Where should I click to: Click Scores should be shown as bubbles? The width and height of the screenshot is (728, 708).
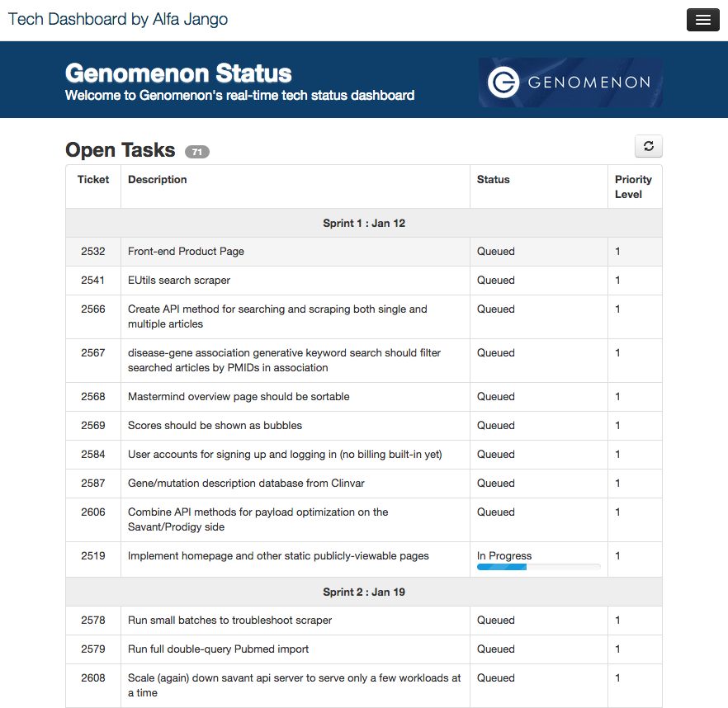(215, 425)
